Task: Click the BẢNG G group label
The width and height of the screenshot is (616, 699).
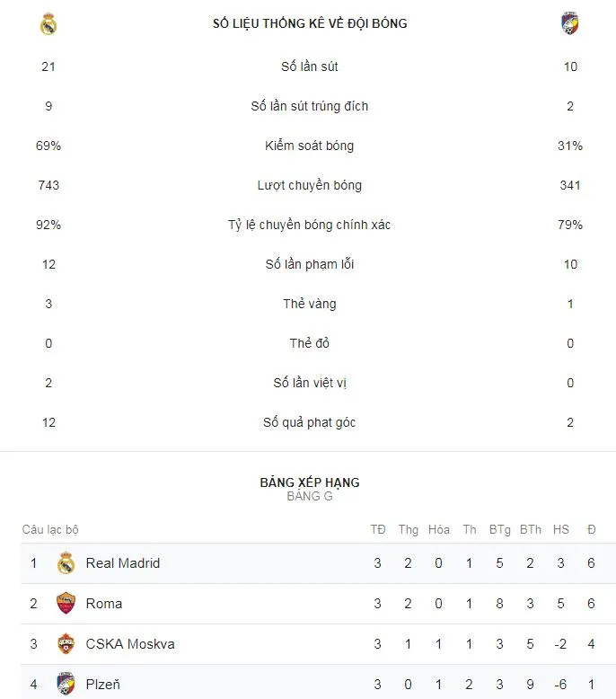Action: [310, 496]
